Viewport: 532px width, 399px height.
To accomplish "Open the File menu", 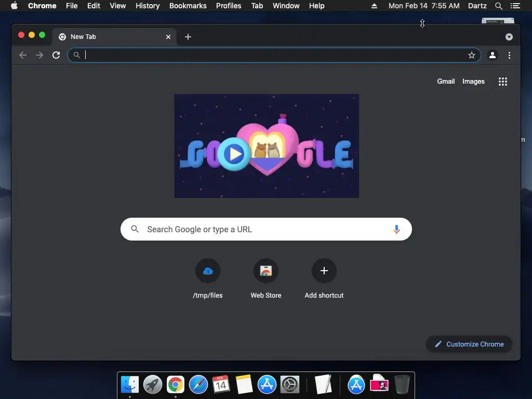I will pyautogui.click(x=72, y=6).
